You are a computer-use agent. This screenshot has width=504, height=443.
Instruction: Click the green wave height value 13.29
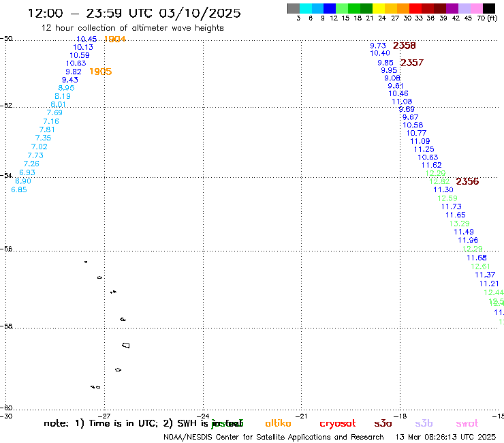[459, 224]
